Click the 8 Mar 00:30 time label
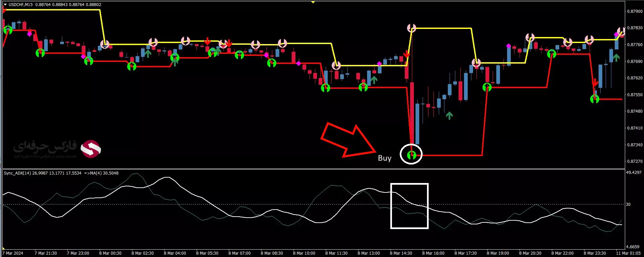 pyautogui.click(x=110, y=253)
